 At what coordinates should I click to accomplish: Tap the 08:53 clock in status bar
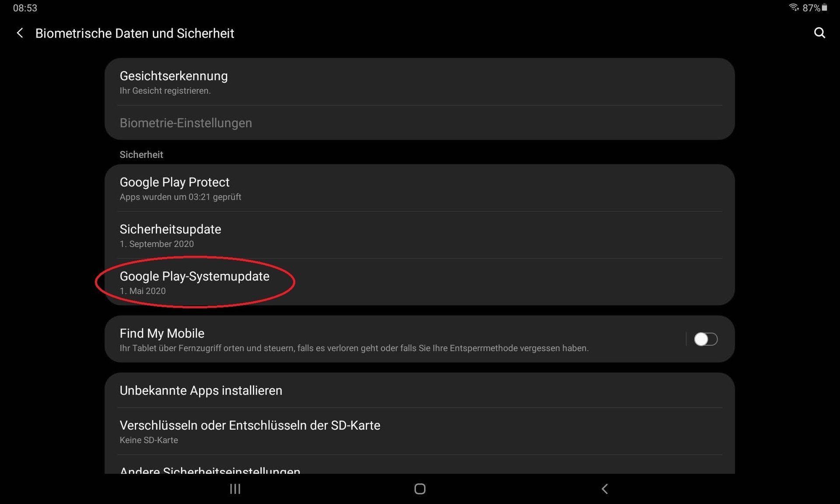(x=25, y=8)
